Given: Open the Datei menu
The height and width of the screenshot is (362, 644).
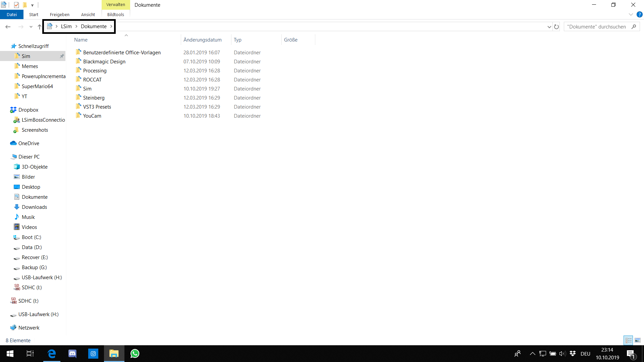Looking at the screenshot, I should click(x=12, y=14).
